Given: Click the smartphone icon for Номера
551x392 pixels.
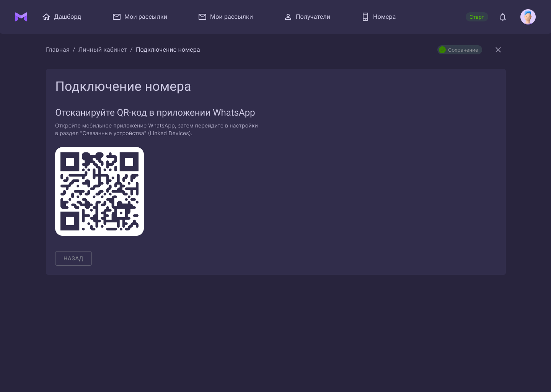Looking at the screenshot, I should pyautogui.click(x=365, y=17).
